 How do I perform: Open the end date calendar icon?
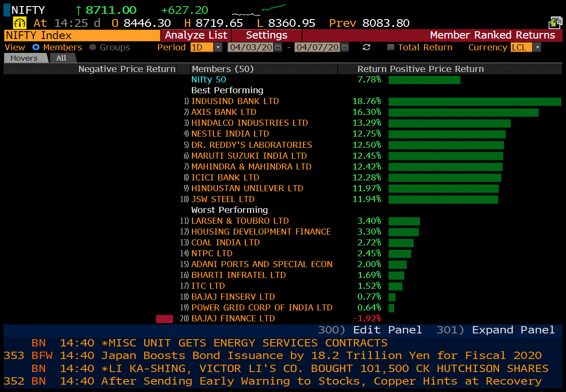(345, 47)
